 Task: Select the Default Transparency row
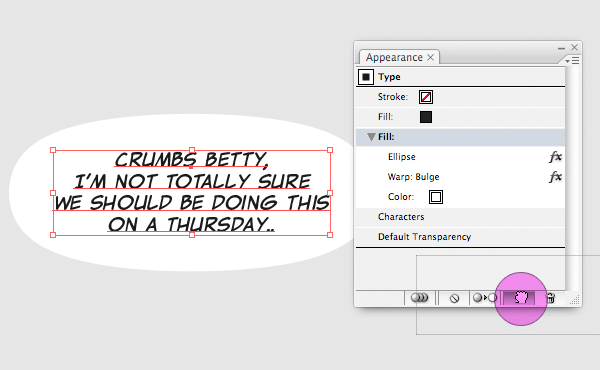pos(460,237)
